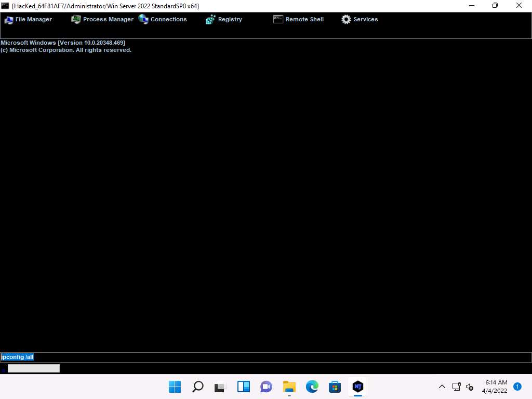The image size is (532, 399).
Task: Launch the Chat app from the taskbar
Action: click(x=267, y=387)
